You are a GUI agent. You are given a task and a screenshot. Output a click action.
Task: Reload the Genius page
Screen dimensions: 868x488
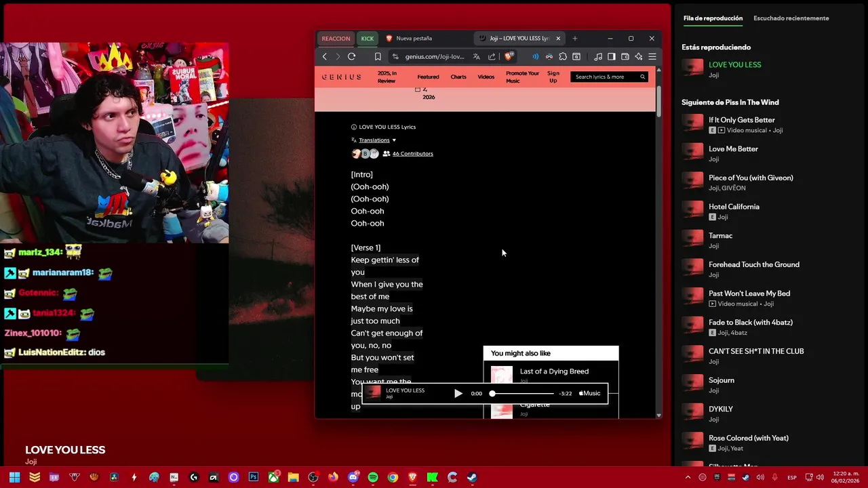pos(351,57)
